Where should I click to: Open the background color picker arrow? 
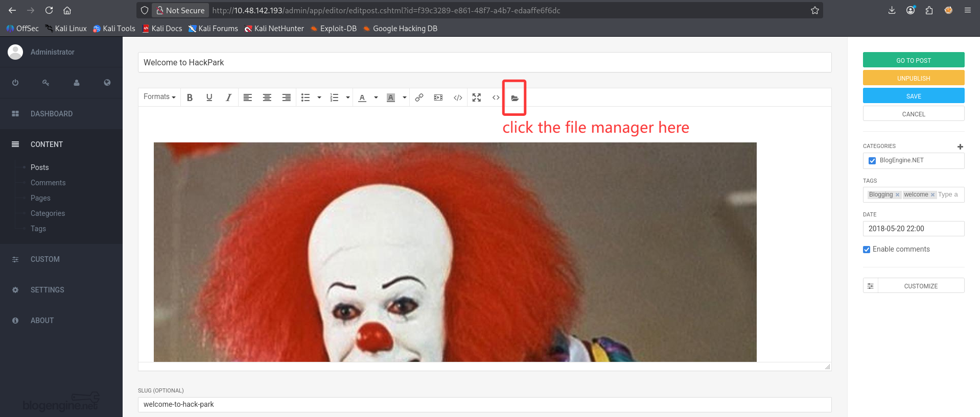[x=405, y=97]
